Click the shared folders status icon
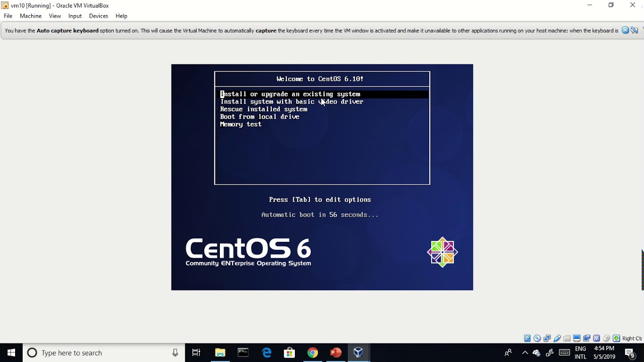The width and height of the screenshot is (644, 362). 567,338
